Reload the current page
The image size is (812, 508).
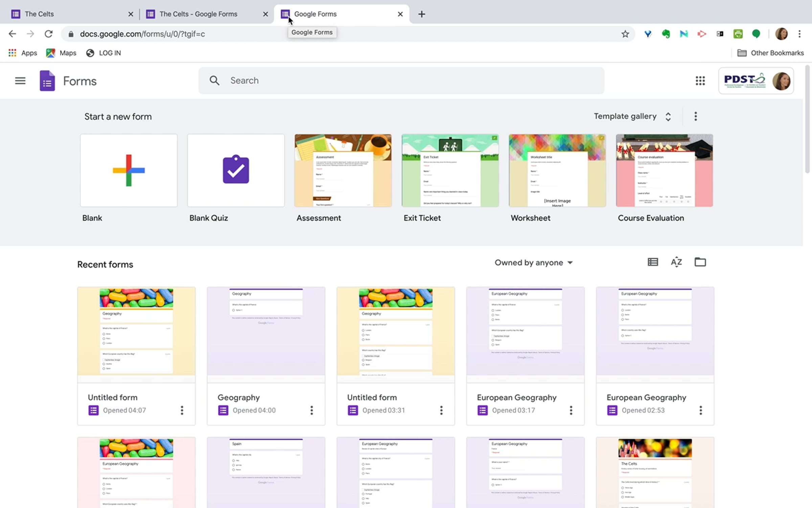[x=49, y=34]
